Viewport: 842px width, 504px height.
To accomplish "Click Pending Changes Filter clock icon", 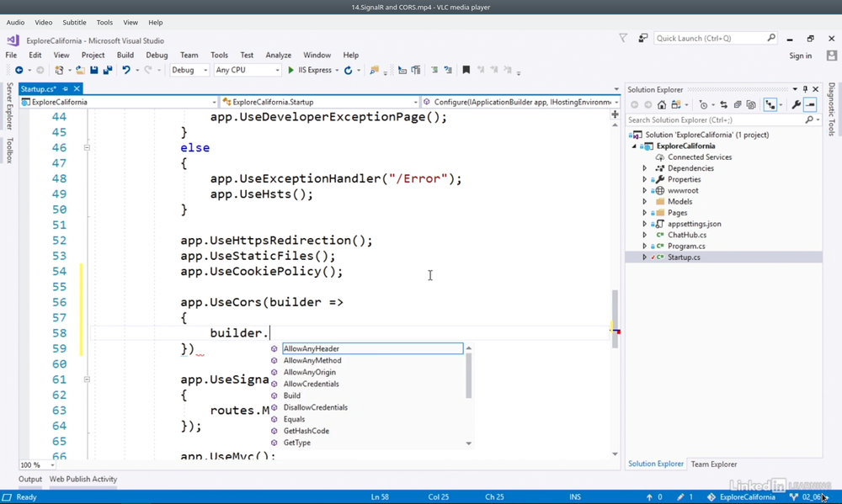I will point(703,105).
